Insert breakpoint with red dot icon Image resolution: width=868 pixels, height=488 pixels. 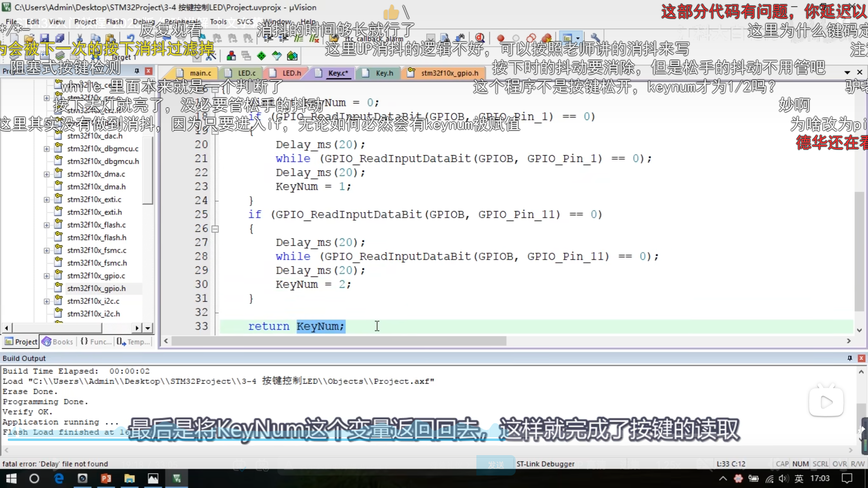tap(501, 38)
